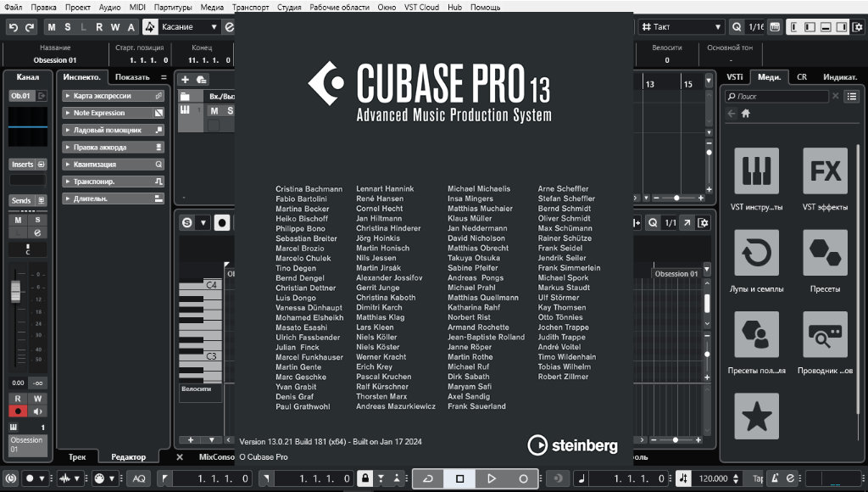
Task: Expand the Длительн. inspector section
Action: pyautogui.click(x=114, y=198)
